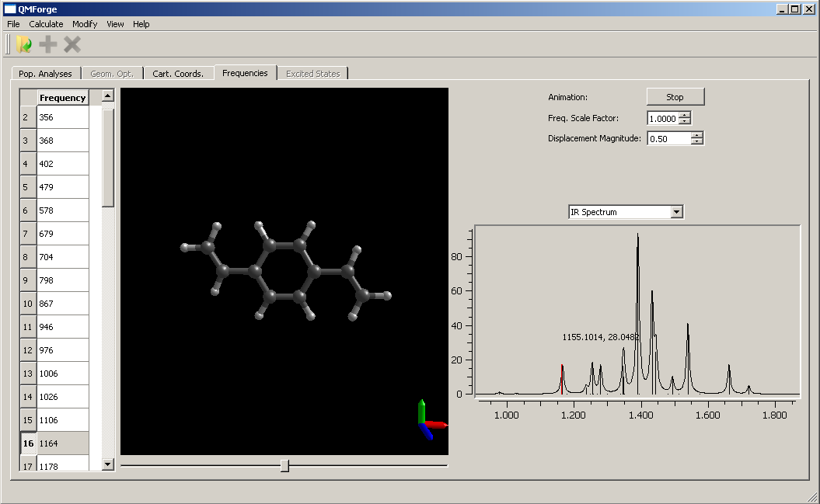Switch to Pop. Analyses tab

coord(45,74)
